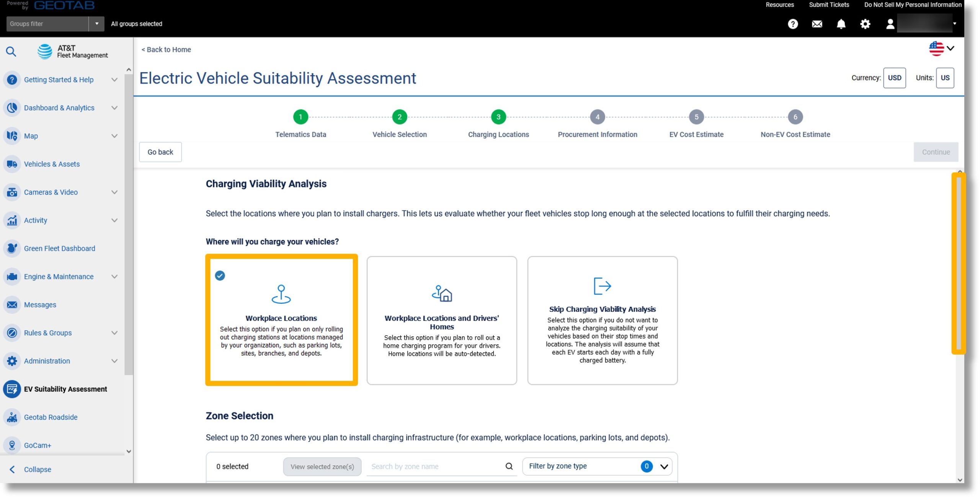Screen dimensions: 980x497
Task: Click the Go back button
Action: click(160, 152)
